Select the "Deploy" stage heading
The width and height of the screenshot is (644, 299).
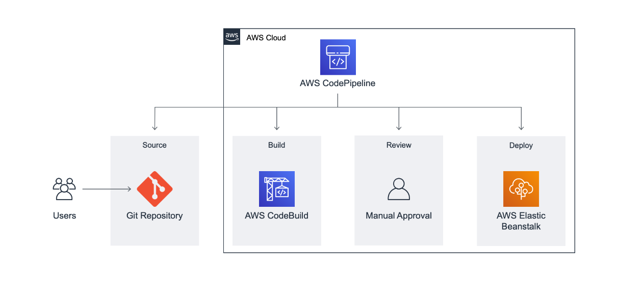(521, 146)
